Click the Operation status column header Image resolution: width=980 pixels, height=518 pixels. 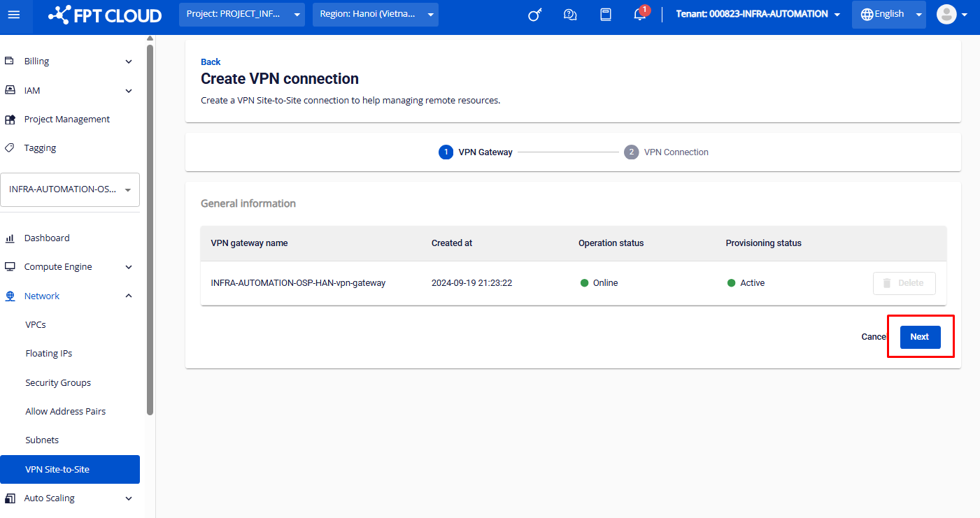(x=611, y=243)
